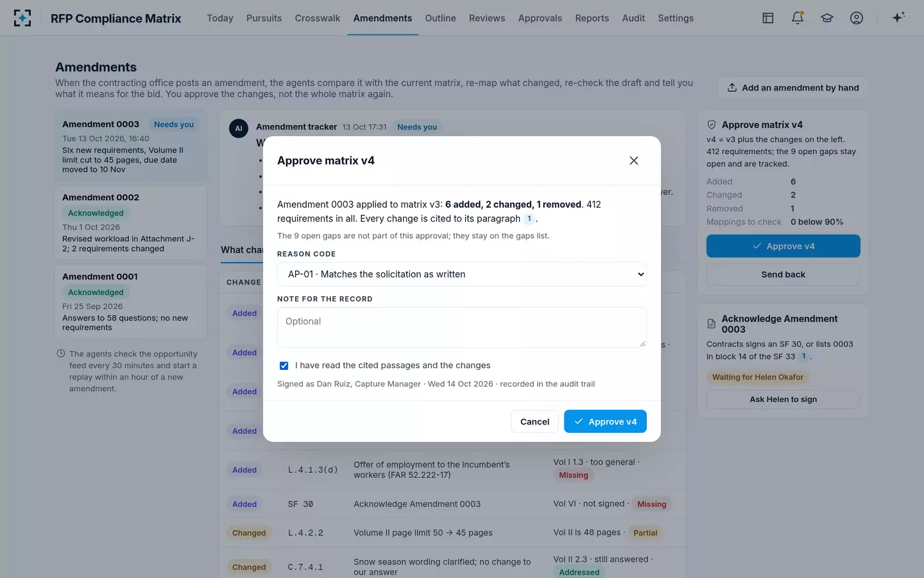Click the Addressed badge on C.7.4.1 row
The image size is (924, 578).
click(x=579, y=572)
